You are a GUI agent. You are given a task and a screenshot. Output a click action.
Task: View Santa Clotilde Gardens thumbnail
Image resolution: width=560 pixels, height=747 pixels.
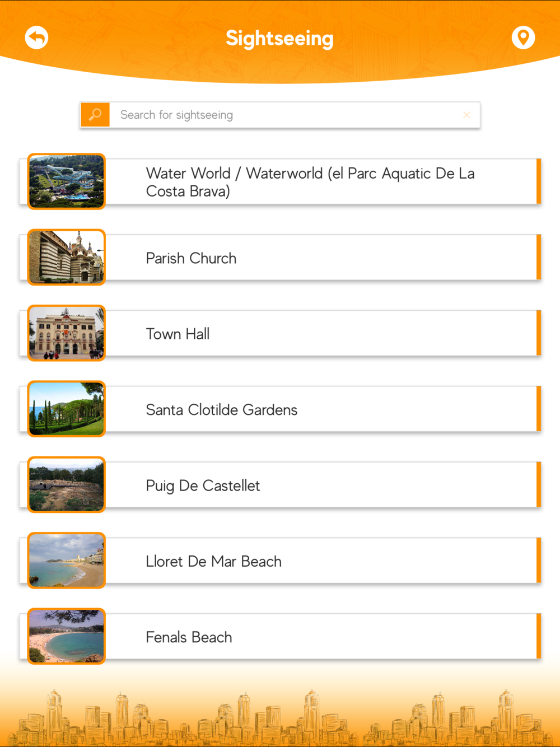(x=67, y=409)
